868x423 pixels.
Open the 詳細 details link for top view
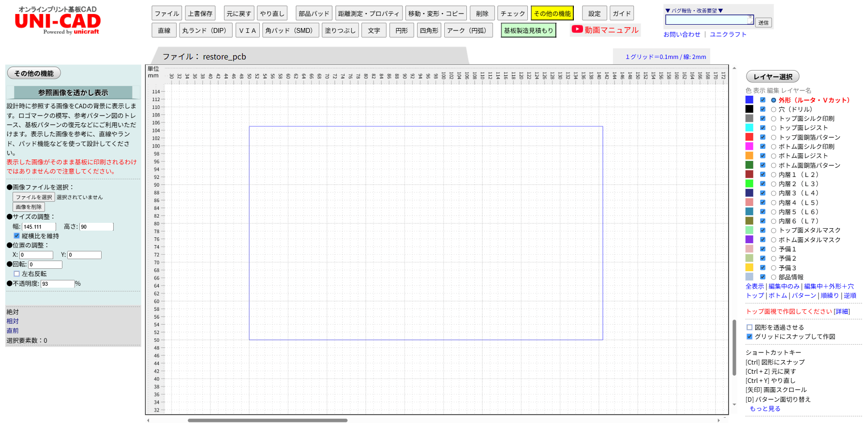coord(841,311)
